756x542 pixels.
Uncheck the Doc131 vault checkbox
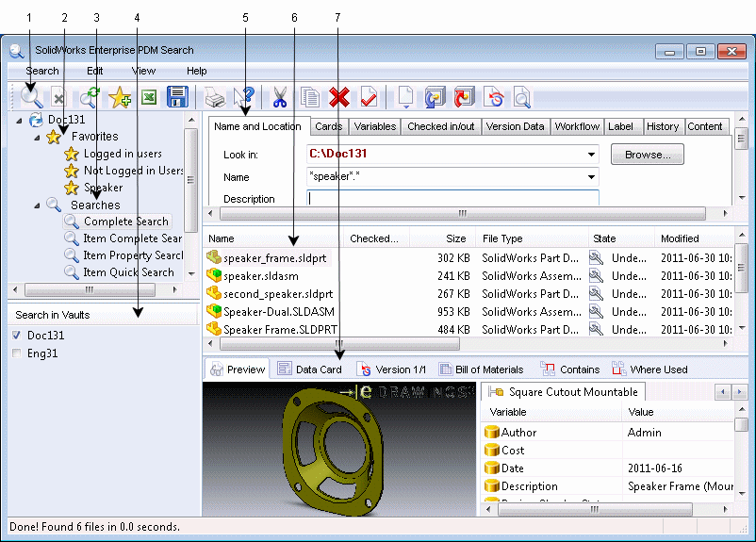[x=16, y=336]
